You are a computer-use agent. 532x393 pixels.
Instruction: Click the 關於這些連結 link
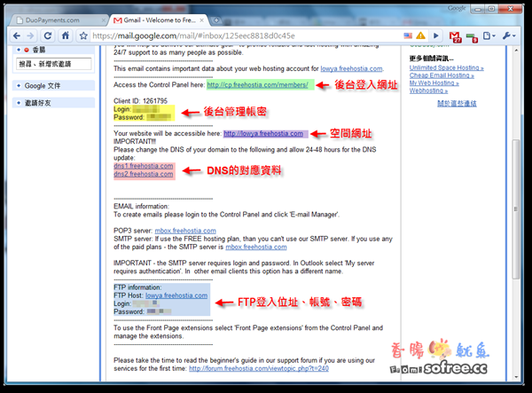pyautogui.click(x=457, y=104)
